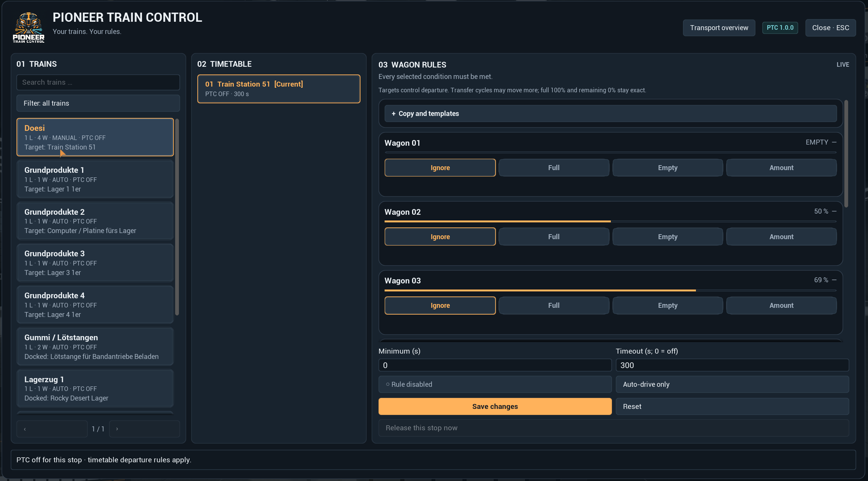Select the Gummi / Lötstangen train
868x481 pixels.
coord(95,347)
